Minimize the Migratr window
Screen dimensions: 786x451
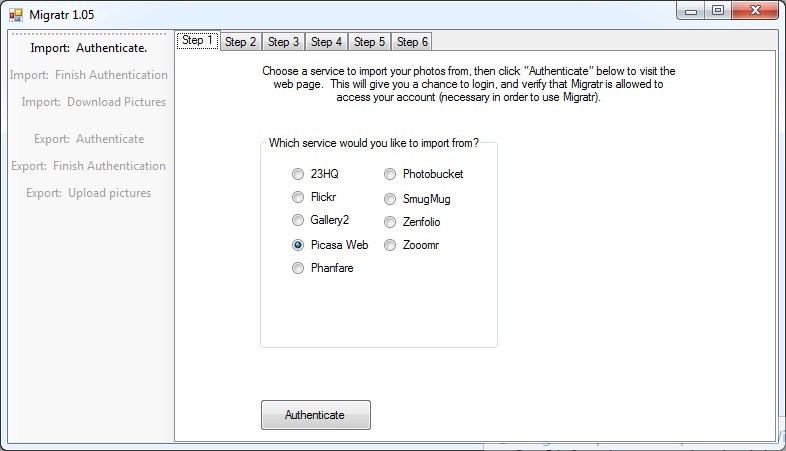point(691,11)
